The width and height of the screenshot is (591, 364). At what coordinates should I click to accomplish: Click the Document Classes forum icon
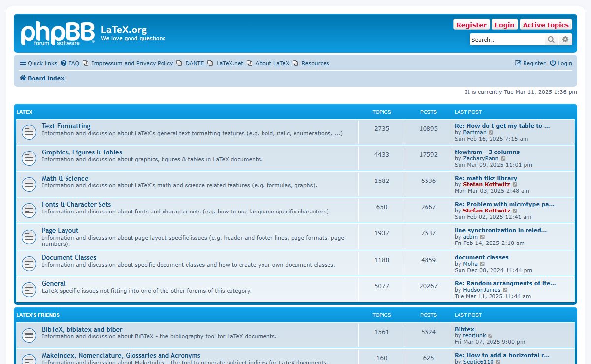pos(29,263)
